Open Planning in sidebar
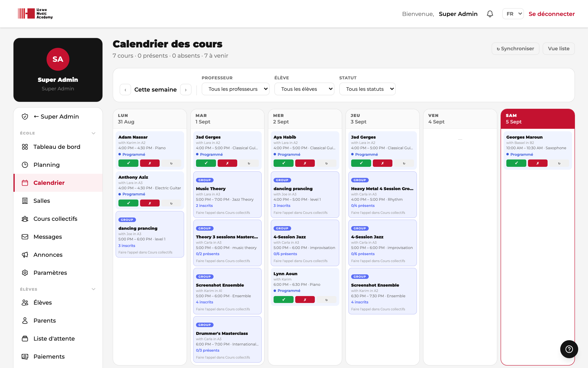Viewport: 588px width, 368px height. click(58, 165)
